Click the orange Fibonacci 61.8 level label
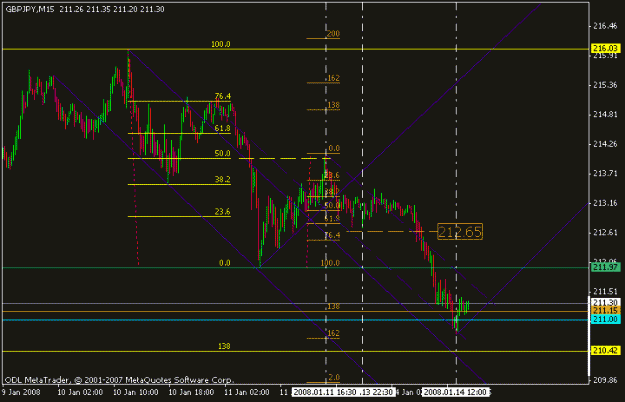 (332, 219)
